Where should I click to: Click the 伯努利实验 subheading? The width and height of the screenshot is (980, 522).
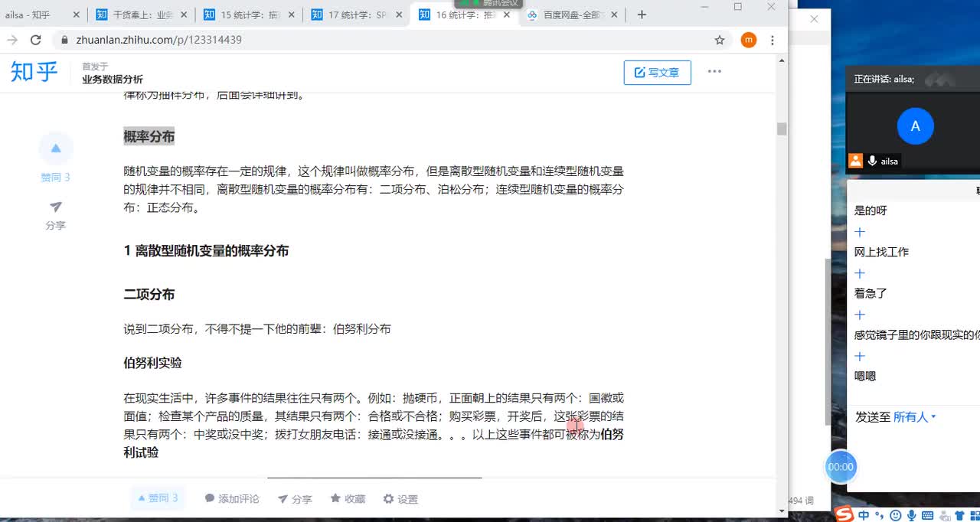[152, 363]
